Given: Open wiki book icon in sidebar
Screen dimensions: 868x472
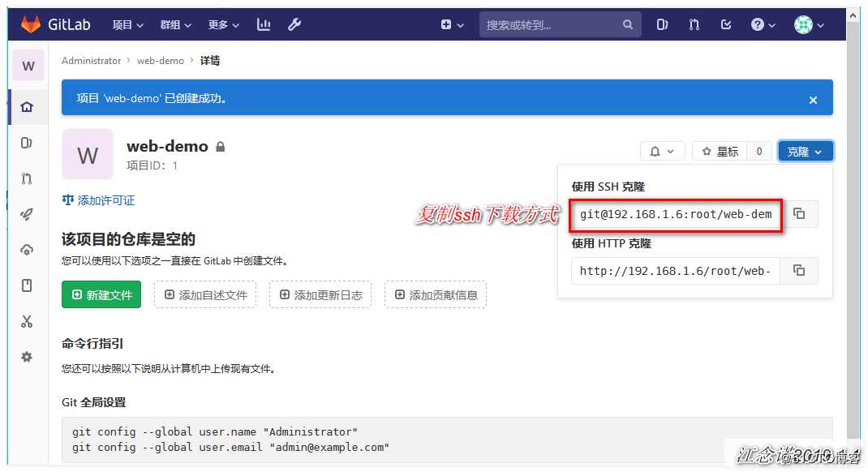Looking at the screenshot, I should pos(27,285).
